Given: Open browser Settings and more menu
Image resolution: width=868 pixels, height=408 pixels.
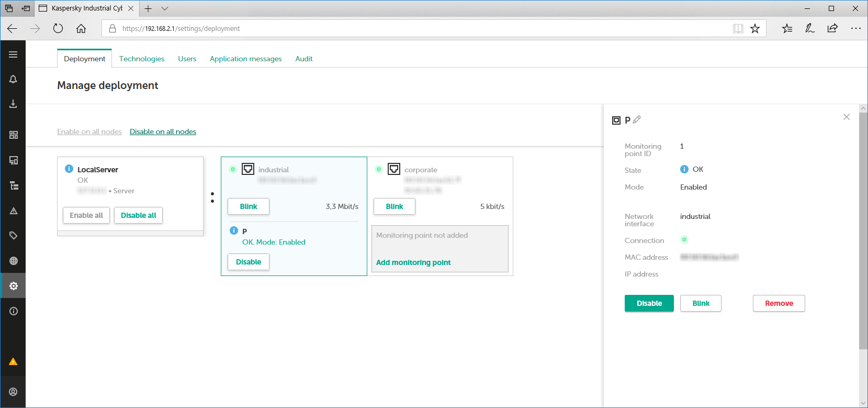Looking at the screenshot, I should point(855,28).
